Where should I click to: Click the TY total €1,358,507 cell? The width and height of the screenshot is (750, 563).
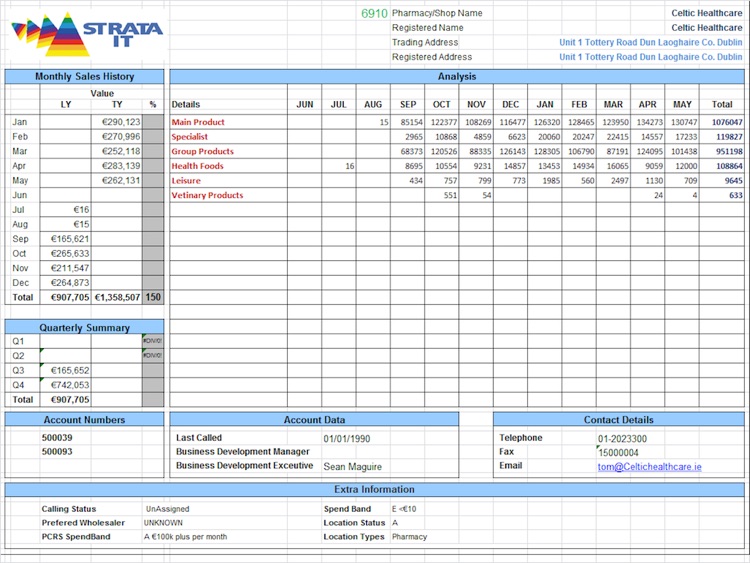pyautogui.click(x=116, y=297)
